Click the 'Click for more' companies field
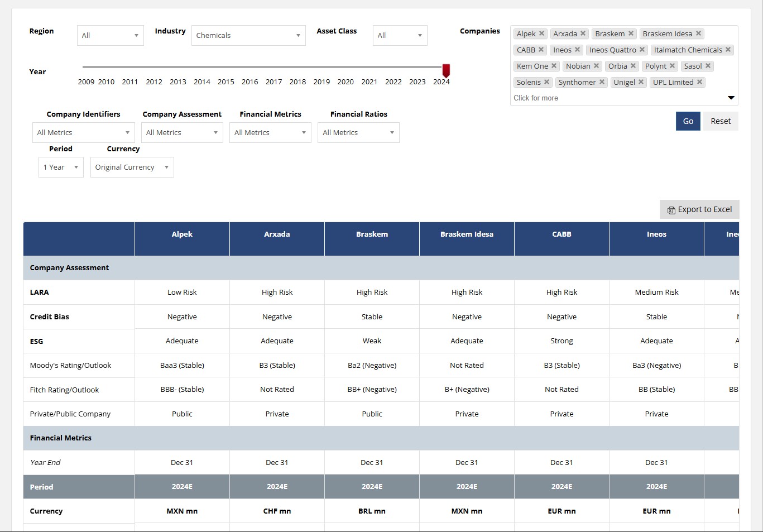The width and height of the screenshot is (763, 532). [536, 98]
